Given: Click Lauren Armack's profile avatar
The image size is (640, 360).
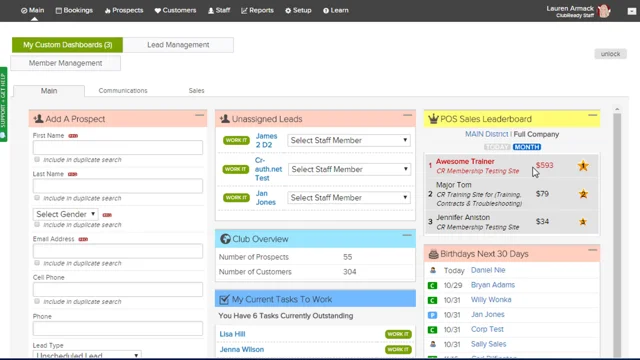Looking at the screenshot, I should click(604, 11).
